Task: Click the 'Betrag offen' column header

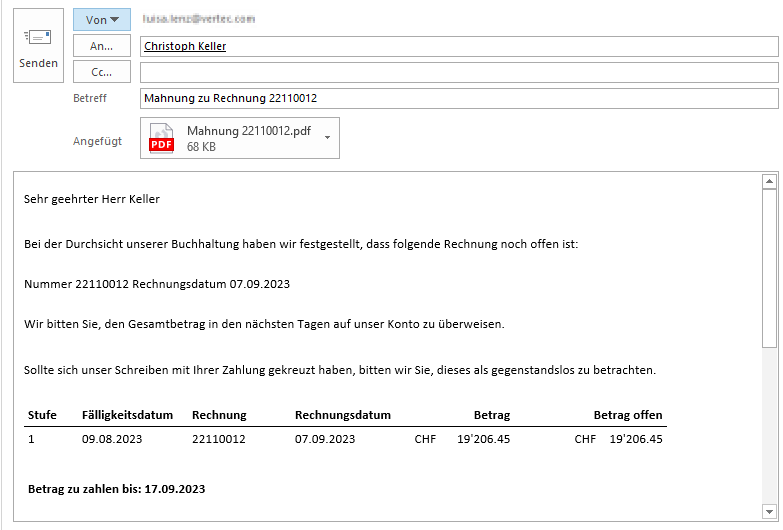Action: pyautogui.click(x=627, y=415)
